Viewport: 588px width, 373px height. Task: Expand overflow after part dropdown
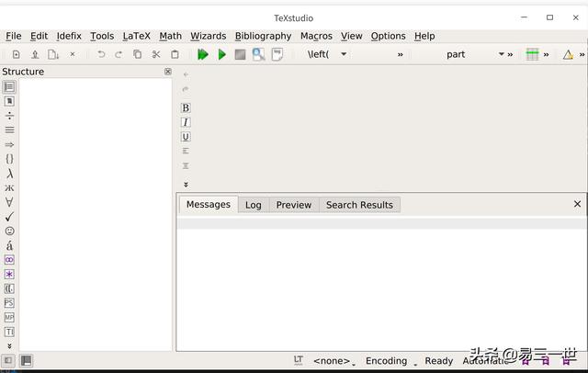point(510,55)
